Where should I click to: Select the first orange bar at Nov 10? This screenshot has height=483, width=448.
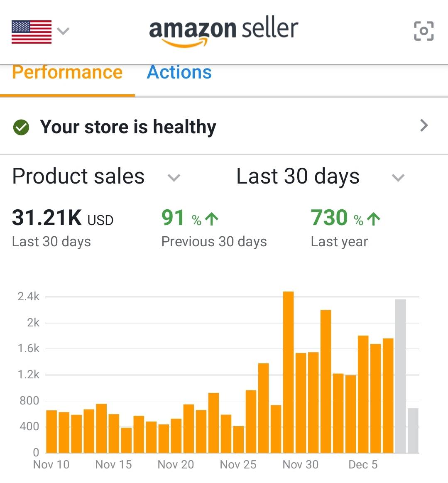(x=51, y=432)
